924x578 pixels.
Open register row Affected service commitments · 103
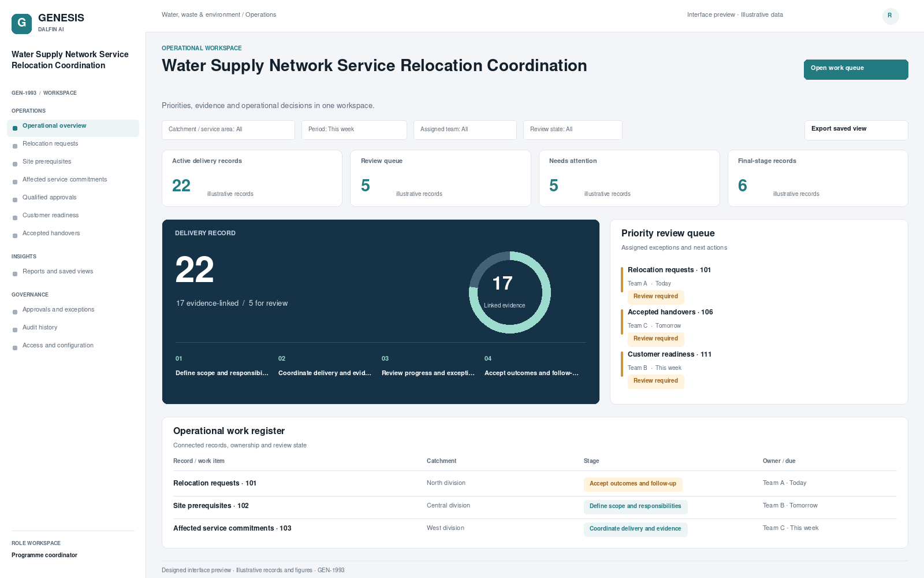[535, 529]
